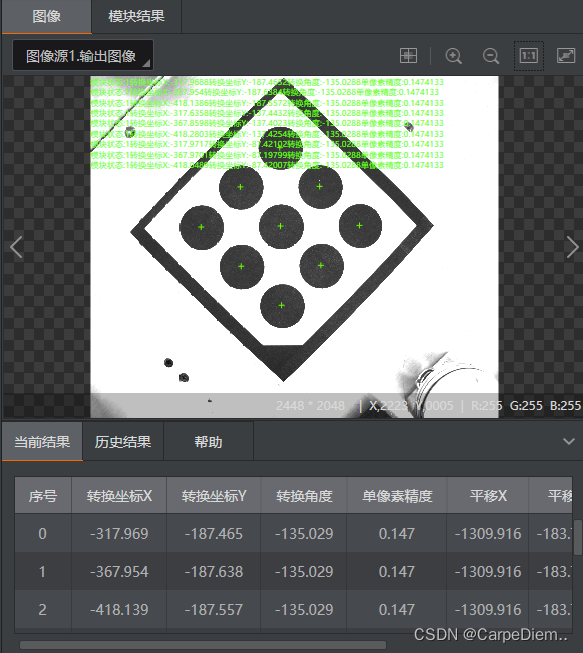Select row 0 index cell
The height and width of the screenshot is (653, 583).
pos(42,533)
